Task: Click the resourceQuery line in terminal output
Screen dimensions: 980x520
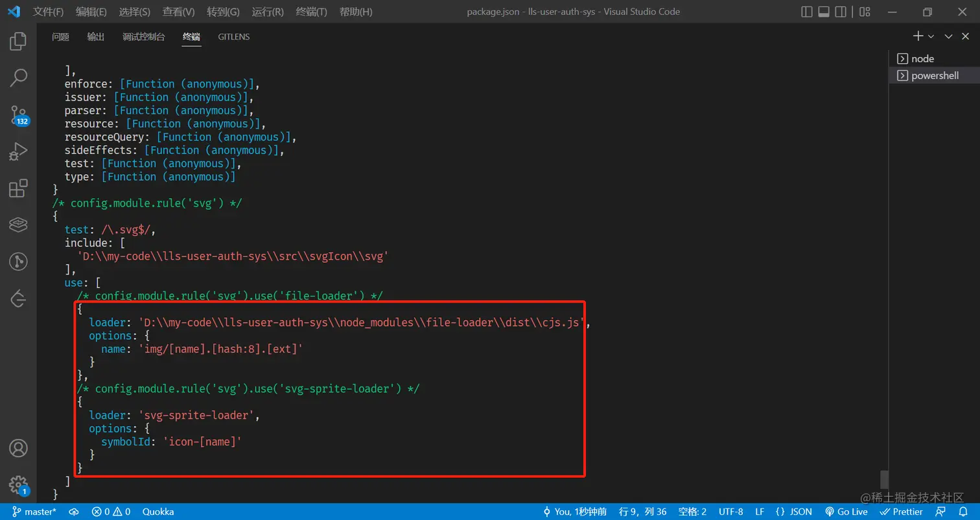Action: click(180, 137)
